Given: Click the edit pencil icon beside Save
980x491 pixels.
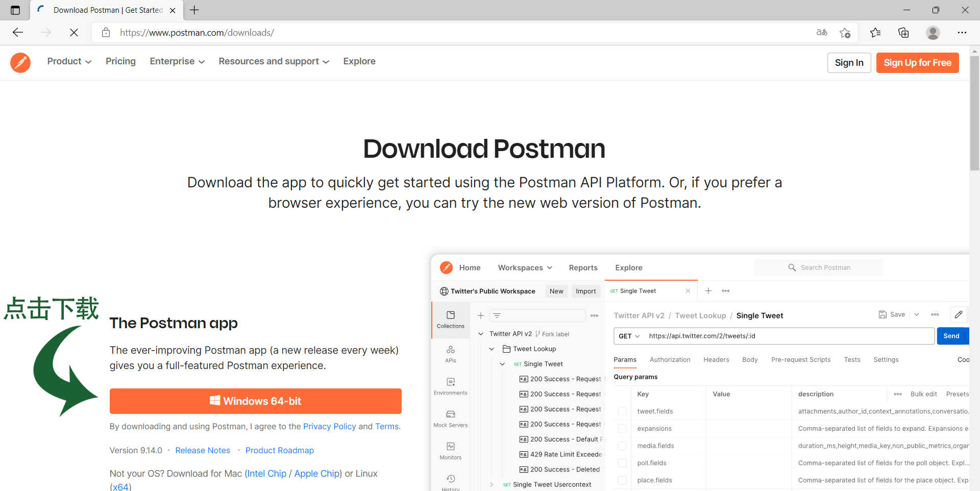Looking at the screenshot, I should tap(959, 314).
